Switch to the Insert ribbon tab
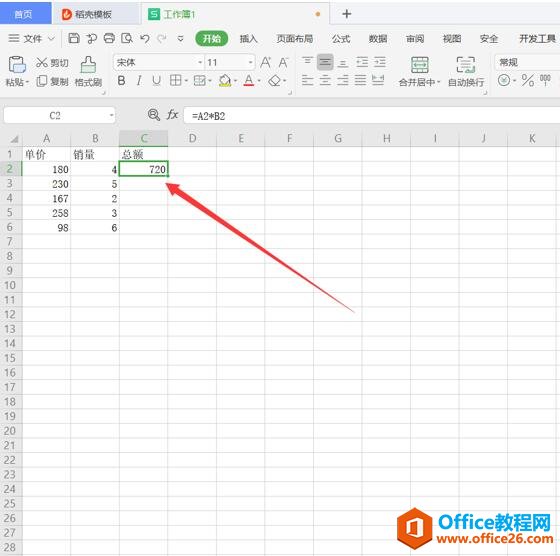The height and width of the screenshot is (556, 560). (249, 38)
